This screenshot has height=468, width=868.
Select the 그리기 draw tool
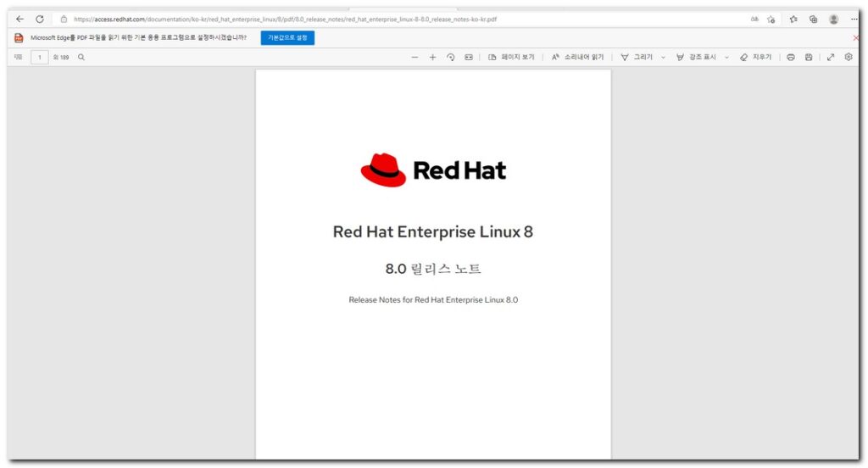tap(637, 57)
